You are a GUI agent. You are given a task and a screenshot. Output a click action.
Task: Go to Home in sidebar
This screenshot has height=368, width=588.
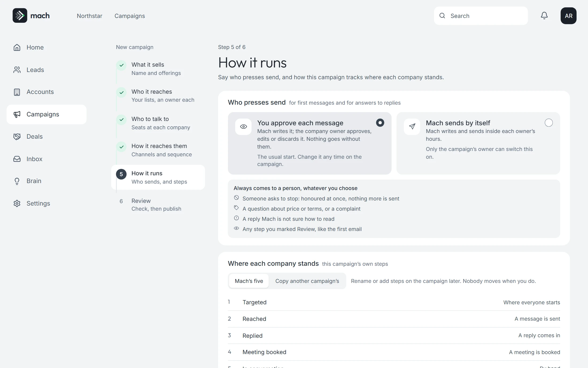[47, 47]
